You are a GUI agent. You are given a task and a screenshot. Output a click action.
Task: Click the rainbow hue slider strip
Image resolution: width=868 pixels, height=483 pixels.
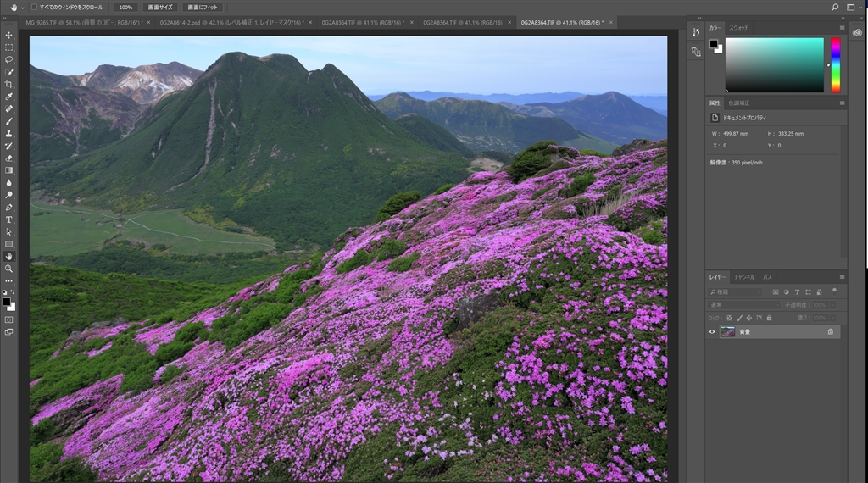(x=835, y=64)
